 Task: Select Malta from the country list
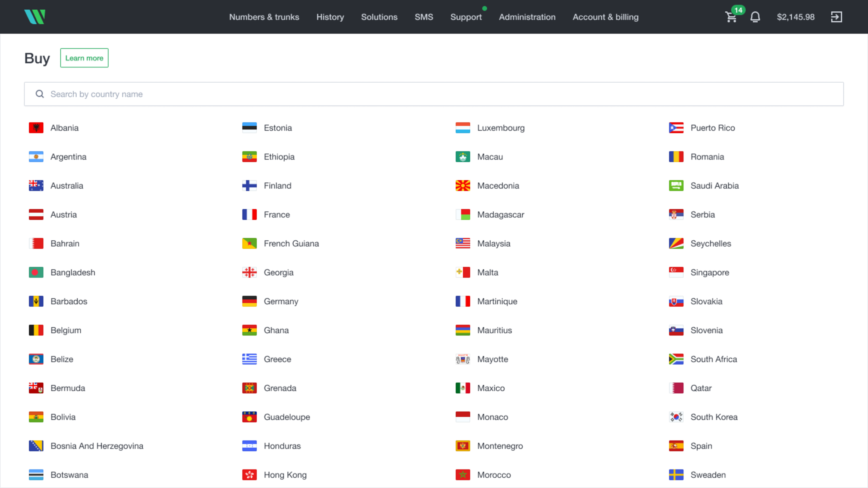(488, 272)
